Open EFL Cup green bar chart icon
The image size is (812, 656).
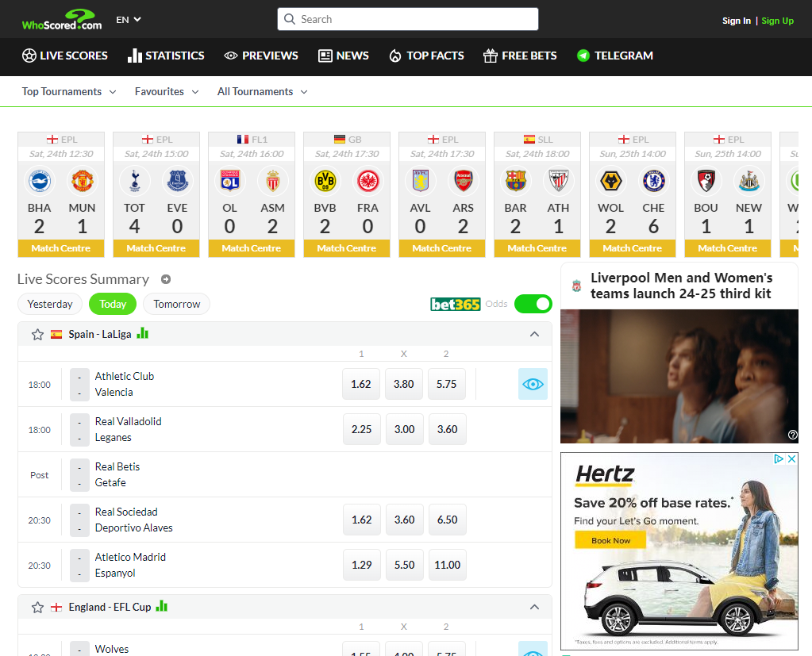(x=162, y=607)
